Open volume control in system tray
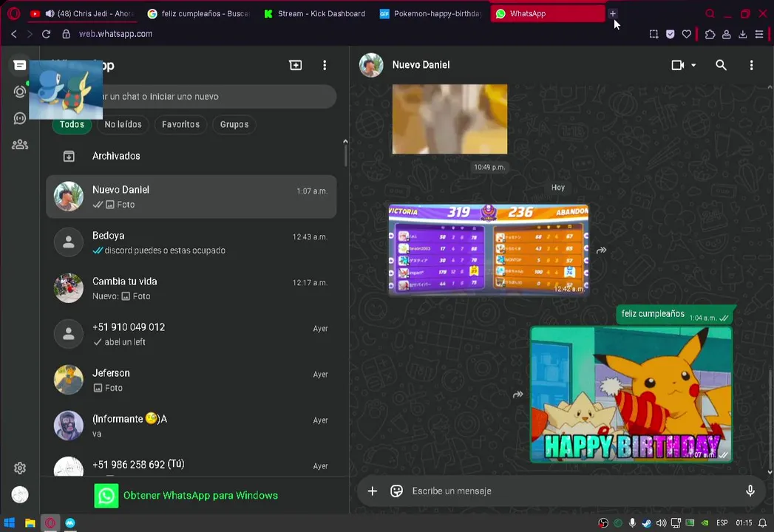 click(x=661, y=522)
